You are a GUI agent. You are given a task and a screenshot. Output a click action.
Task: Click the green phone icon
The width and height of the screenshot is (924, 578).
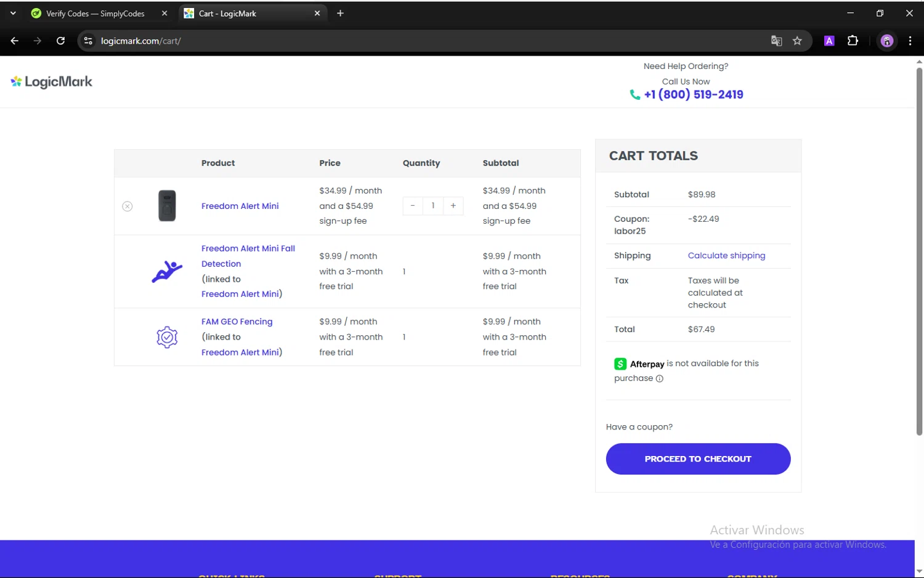[635, 95]
